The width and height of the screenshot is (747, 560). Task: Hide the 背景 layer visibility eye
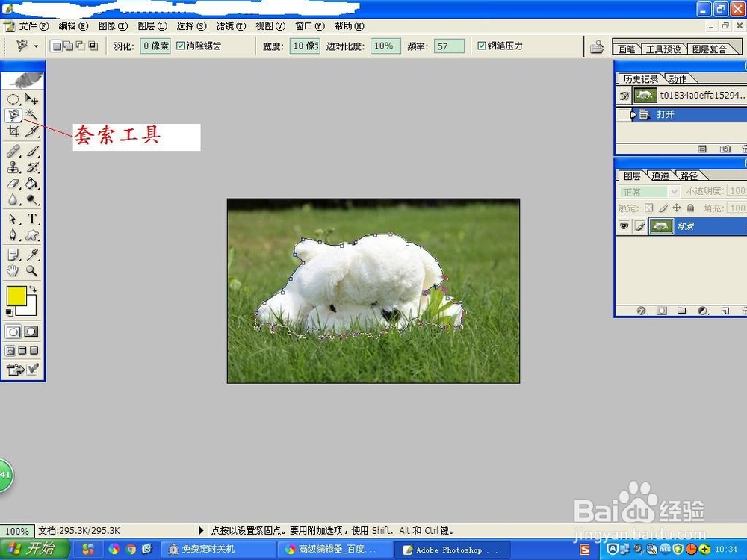click(x=624, y=225)
